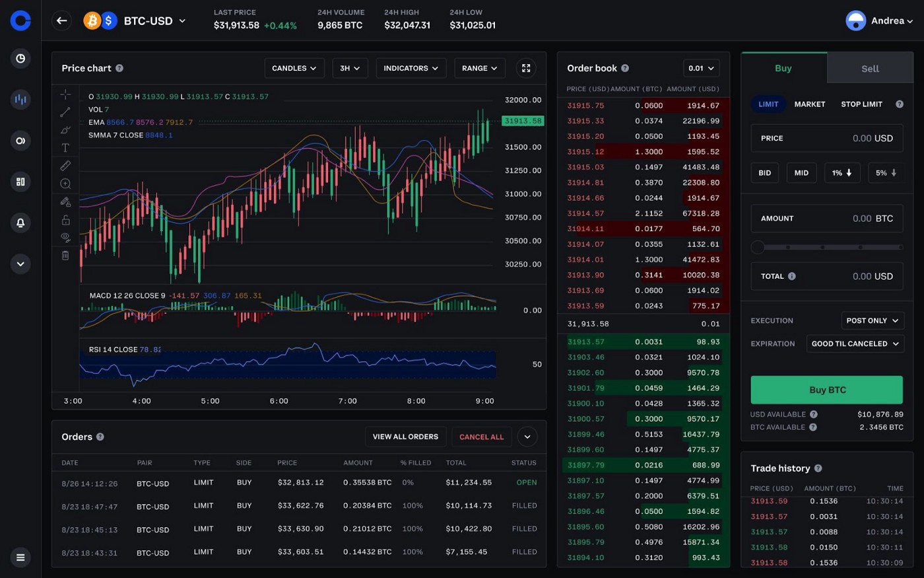
Task: Open the 3H timeframe selector
Action: (350, 67)
